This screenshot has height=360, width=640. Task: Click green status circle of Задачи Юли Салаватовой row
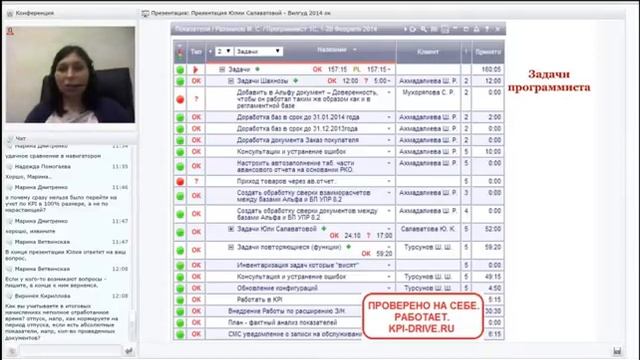click(x=180, y=232)
